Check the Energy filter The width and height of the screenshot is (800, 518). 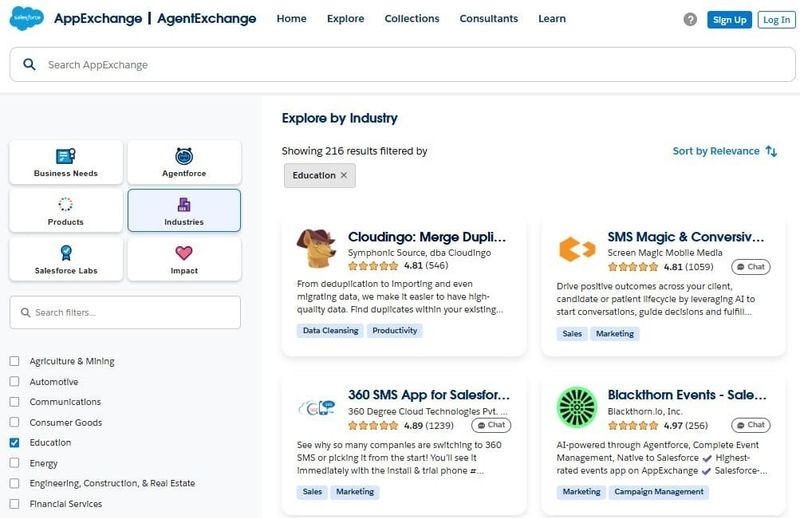(14, 463)
